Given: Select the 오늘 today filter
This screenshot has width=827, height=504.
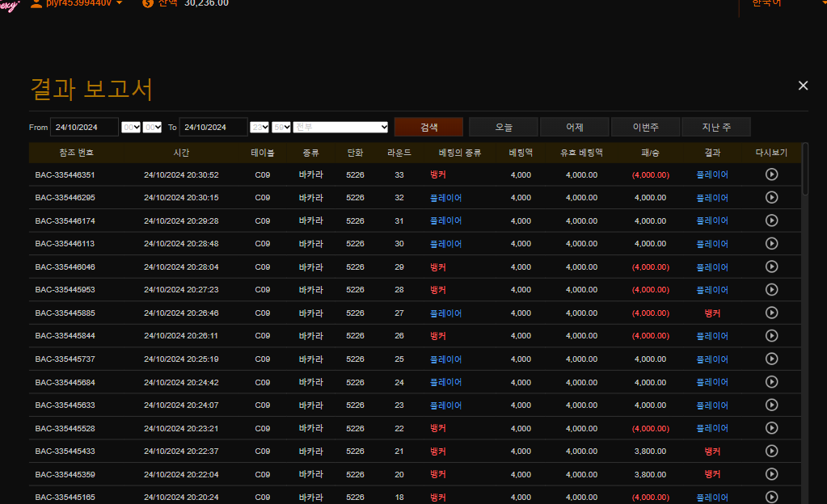Looking at the screenshot, I should [504, 127].
